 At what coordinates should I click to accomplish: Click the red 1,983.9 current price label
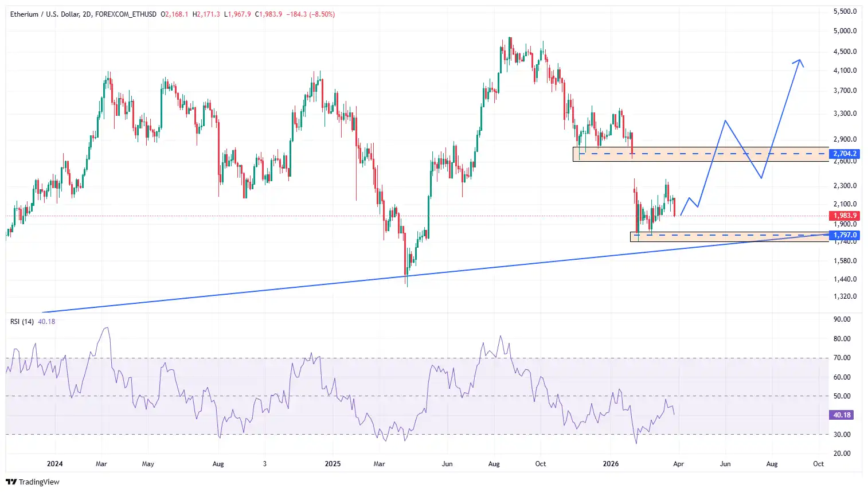844,216
